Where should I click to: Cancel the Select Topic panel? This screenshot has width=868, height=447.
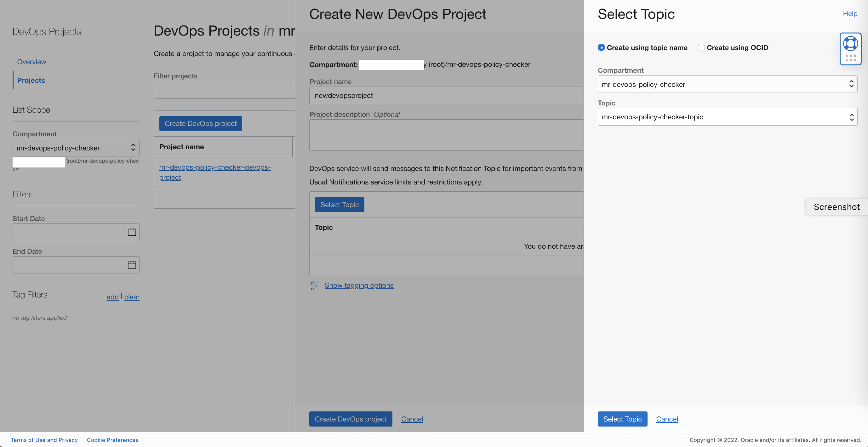pos(667,419)
